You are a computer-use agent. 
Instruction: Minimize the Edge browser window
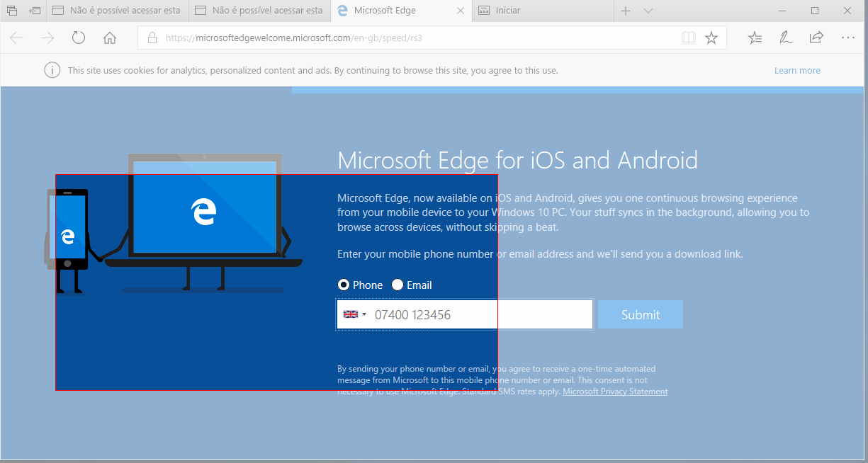[x=782, y=11]
